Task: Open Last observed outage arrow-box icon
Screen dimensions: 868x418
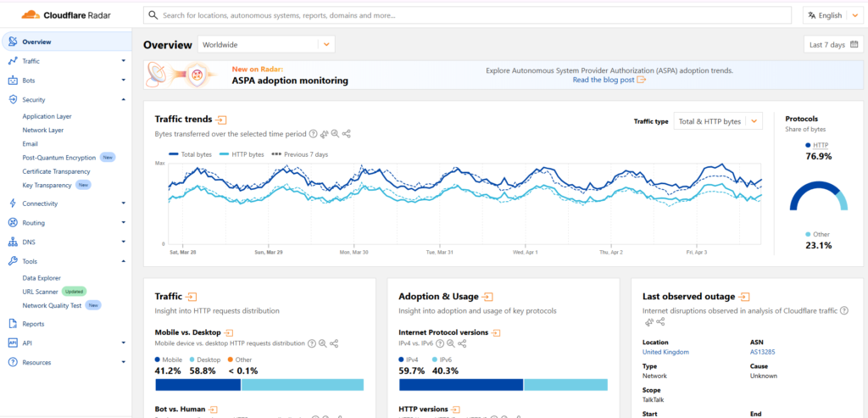Action: click(744, 297)
